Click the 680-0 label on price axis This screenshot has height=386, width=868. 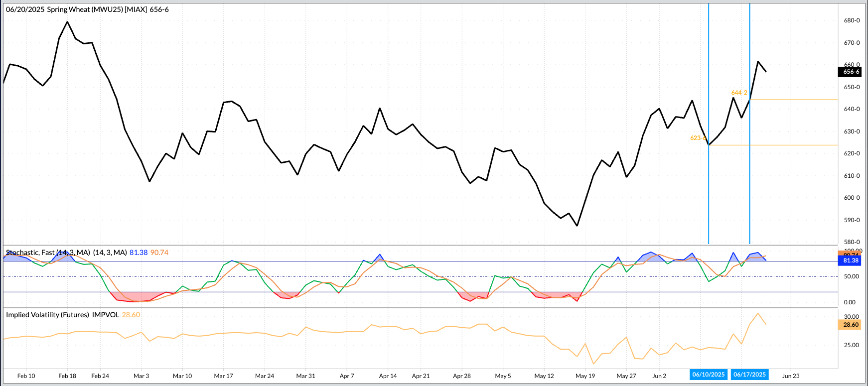pyautogui.click(x=852, y=20)
